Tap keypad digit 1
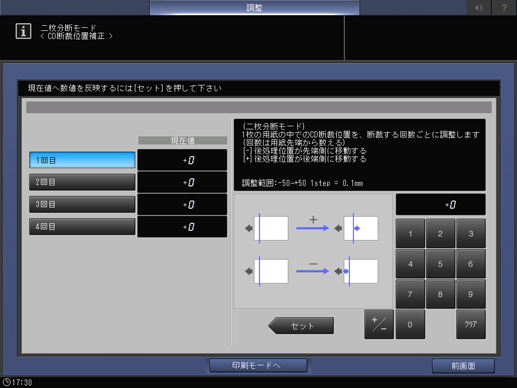The width and height of the screenshot is (517, 388). pyautogui.click(x=410, y=233)
